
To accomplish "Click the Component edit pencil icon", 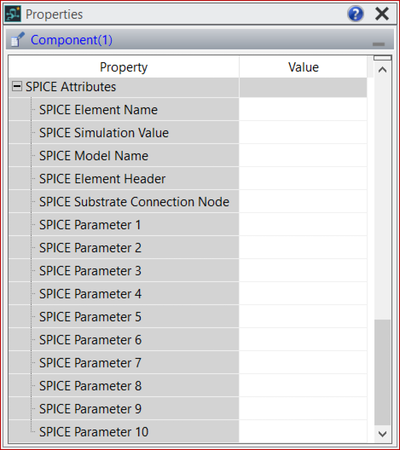I will point(17,39).
